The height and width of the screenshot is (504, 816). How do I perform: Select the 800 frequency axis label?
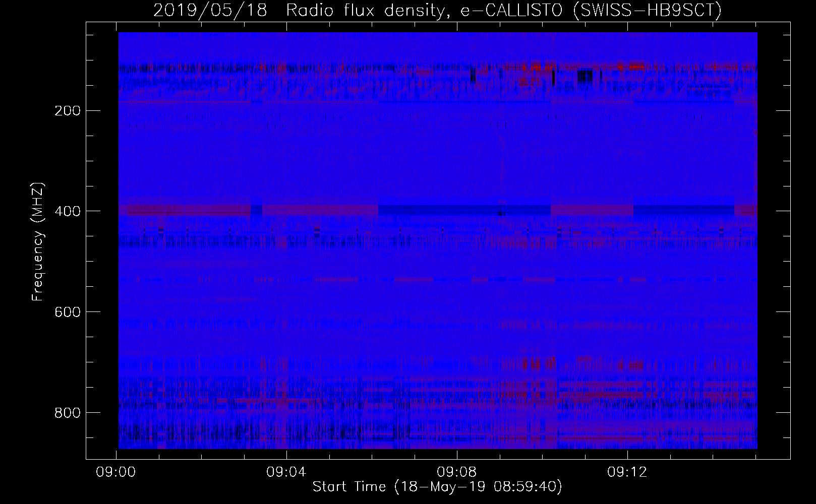pyautogui.click(x=67, y=413)
